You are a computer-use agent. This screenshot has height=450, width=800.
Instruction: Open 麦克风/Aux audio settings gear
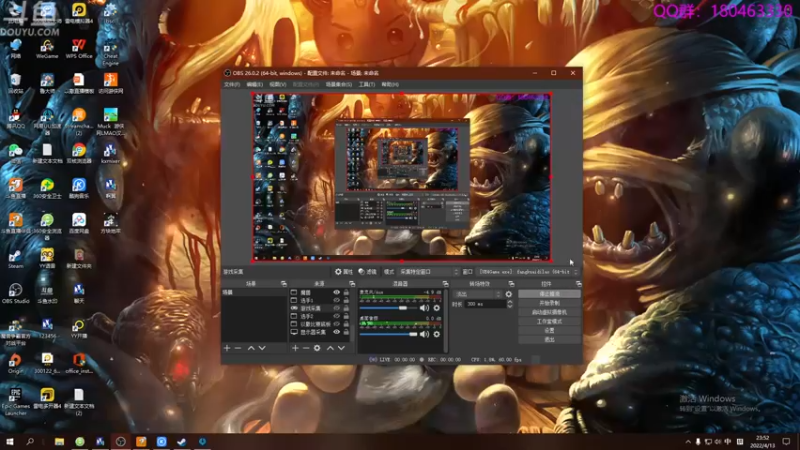coord(437,308)
